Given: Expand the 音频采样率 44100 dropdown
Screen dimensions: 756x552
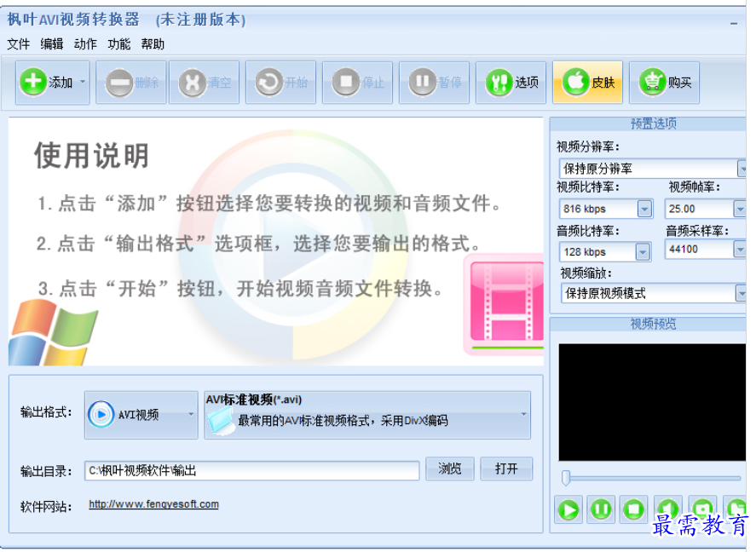Looking at the screenshot, I should [741, 249].
